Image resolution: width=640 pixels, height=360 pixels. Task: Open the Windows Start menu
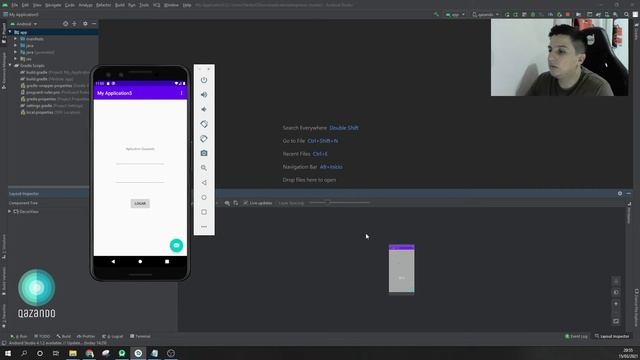8,353
